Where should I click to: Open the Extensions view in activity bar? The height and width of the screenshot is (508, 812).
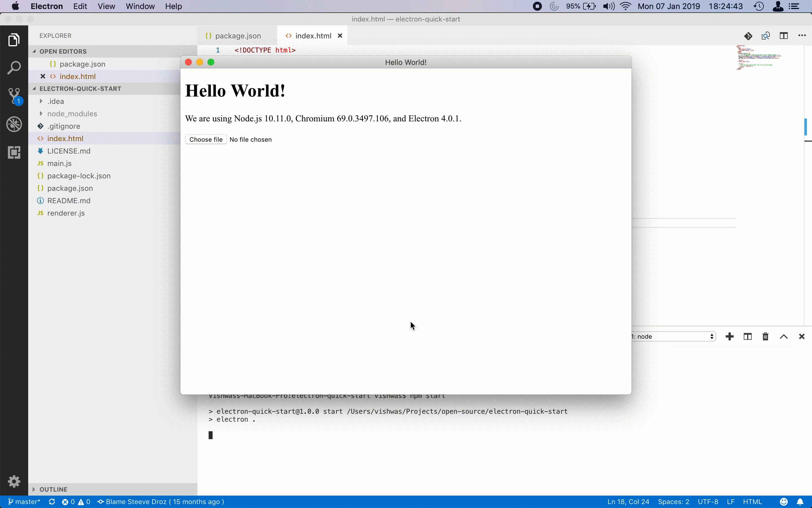click(14, 152)
